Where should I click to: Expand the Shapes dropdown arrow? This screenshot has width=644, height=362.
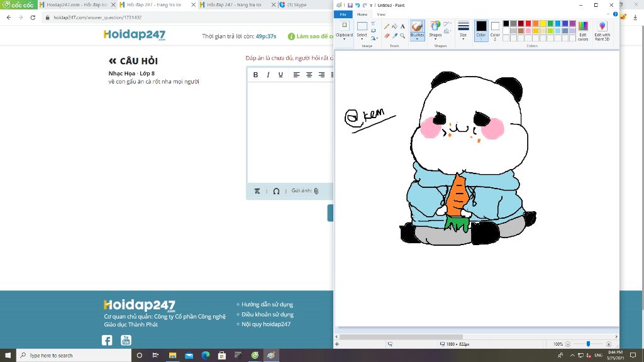435,39
